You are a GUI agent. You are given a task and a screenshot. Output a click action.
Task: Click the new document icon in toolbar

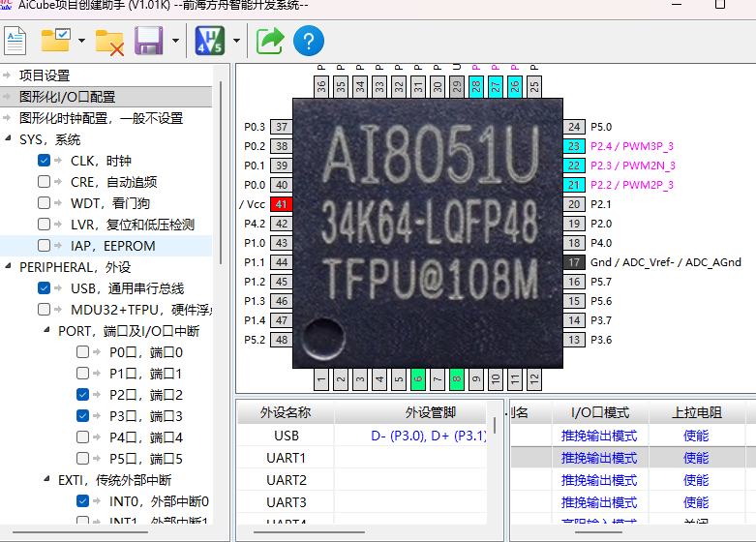(x=15, y=41)
